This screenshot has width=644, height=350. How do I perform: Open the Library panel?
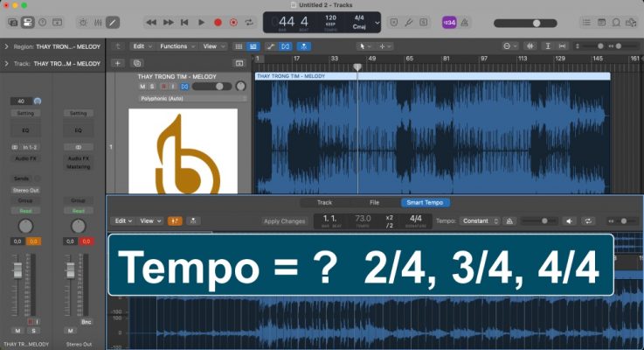pos(13,22)
